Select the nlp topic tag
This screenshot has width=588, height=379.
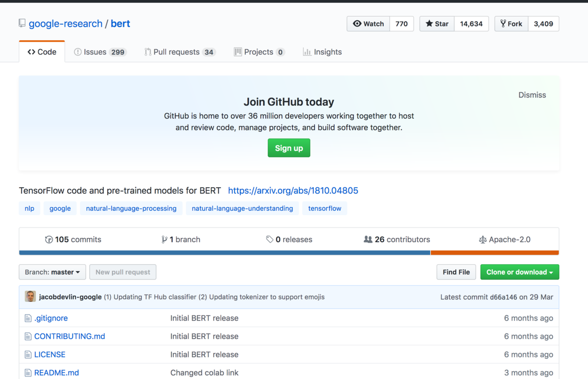click(x=29, y=208)
